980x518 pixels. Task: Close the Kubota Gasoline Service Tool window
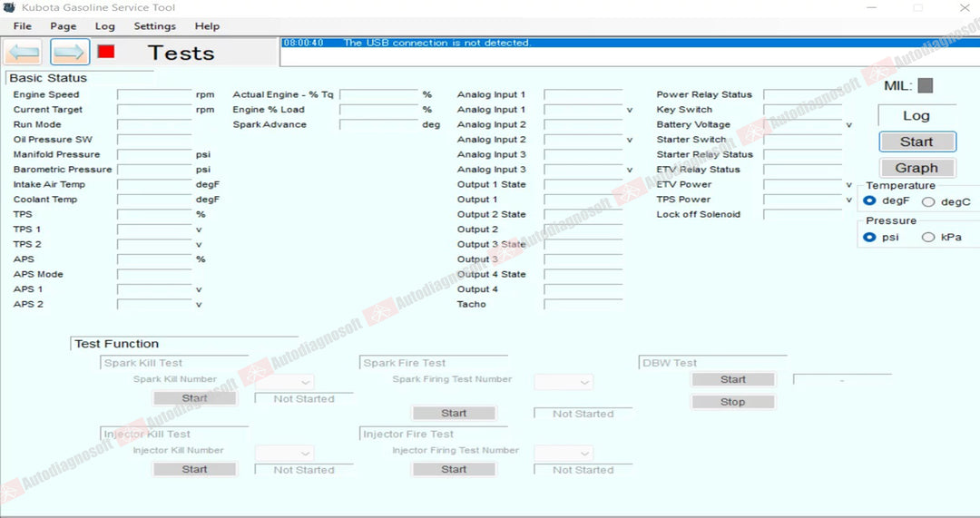coord(965,7)
